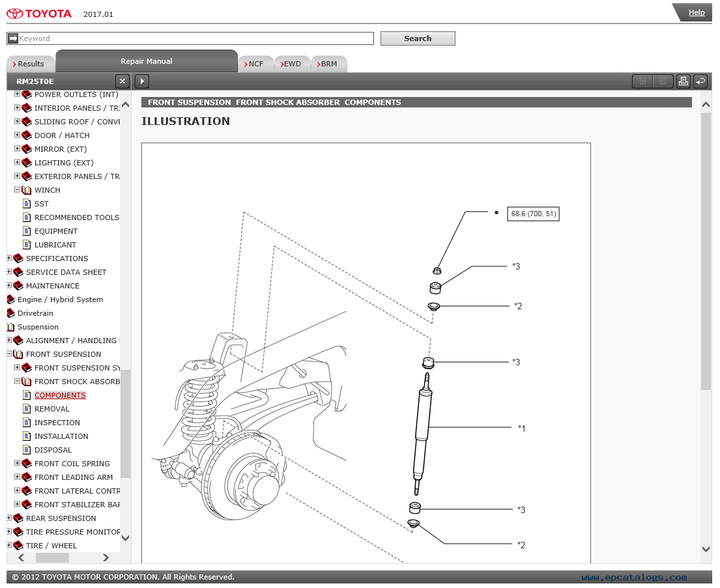Click the www.epcatalogs.com link
The height and width of the screenshot is (588, 720).
click(x=634, y=578)
